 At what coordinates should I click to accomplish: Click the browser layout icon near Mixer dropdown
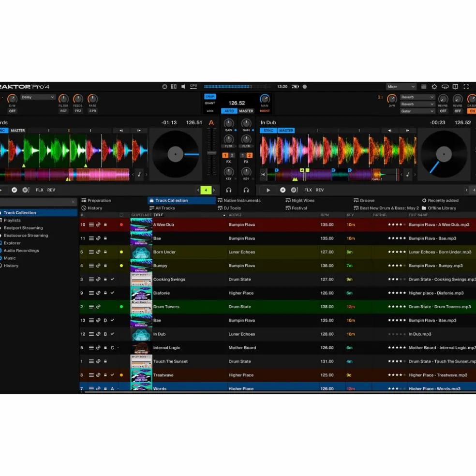tap(424, 87)
